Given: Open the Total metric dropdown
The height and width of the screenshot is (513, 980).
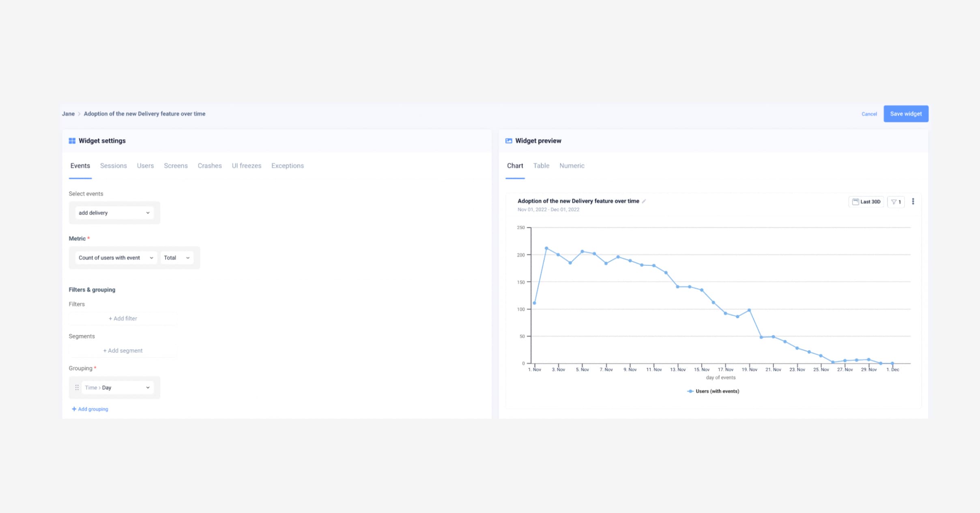Looking at the screenshot, I should point(176,258).
